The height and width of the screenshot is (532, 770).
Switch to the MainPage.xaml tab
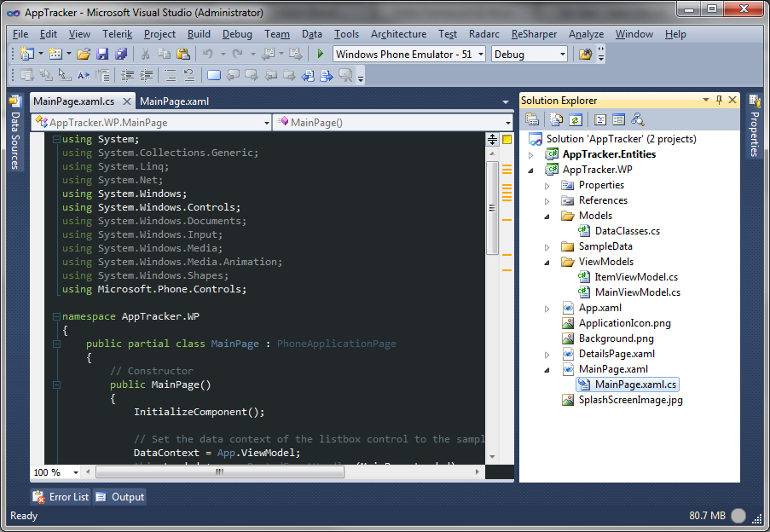pyautogui.click(x=174, y=101)
